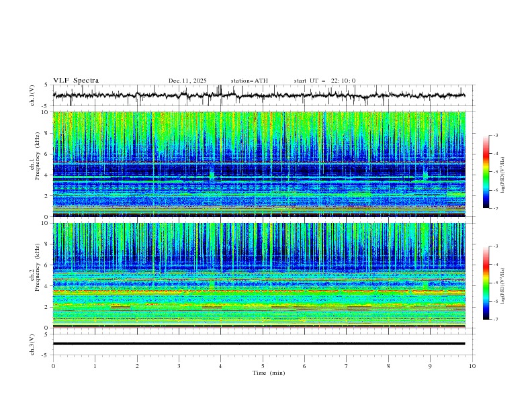This screenshot has width=532, height=411.
Task: Click the 'ch.1(V)' waveform axis label
Action: [x=32, y=95]
